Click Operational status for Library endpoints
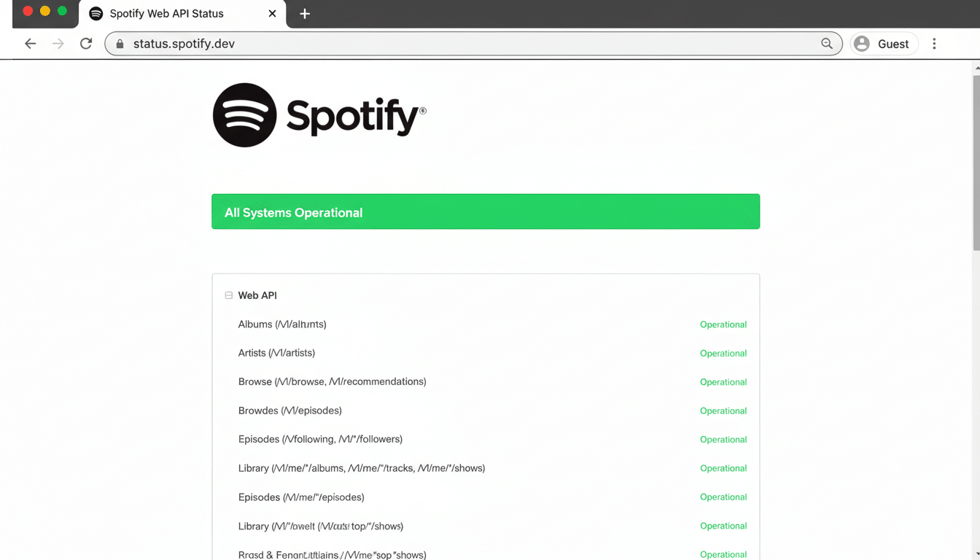This screenshot has height=560, width=980. click(723, 467)
